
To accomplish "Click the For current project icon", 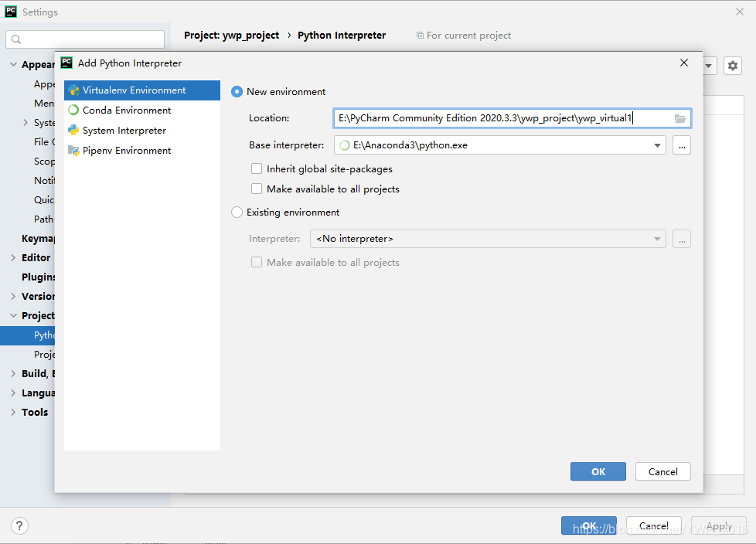I will [x=420, y=36].
